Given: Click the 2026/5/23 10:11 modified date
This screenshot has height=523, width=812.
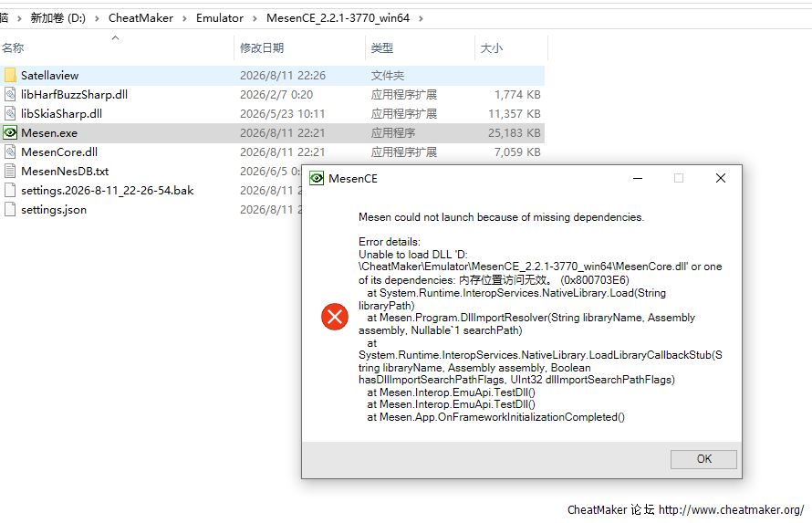Looking at the screenshot, I should tap(282, 113).
